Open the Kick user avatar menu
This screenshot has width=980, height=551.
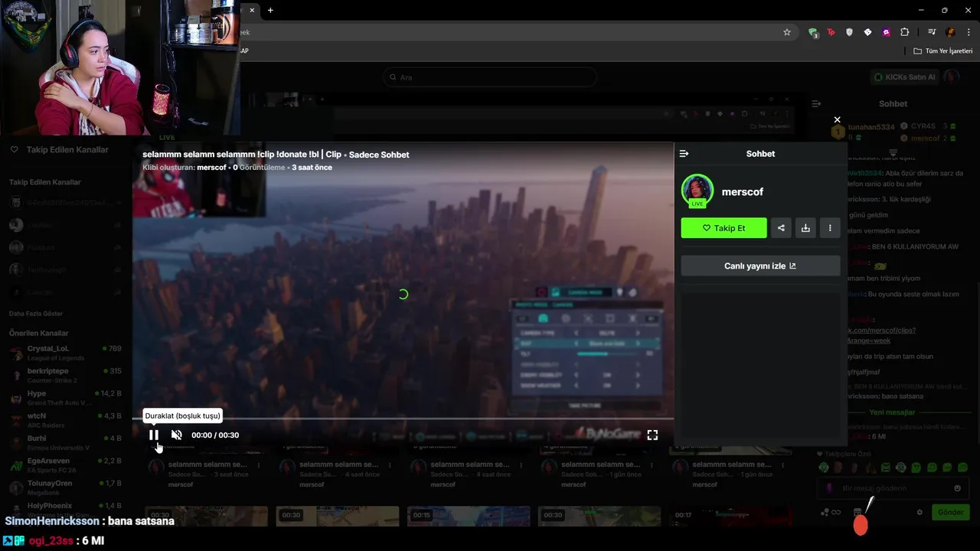pos(952,77)
